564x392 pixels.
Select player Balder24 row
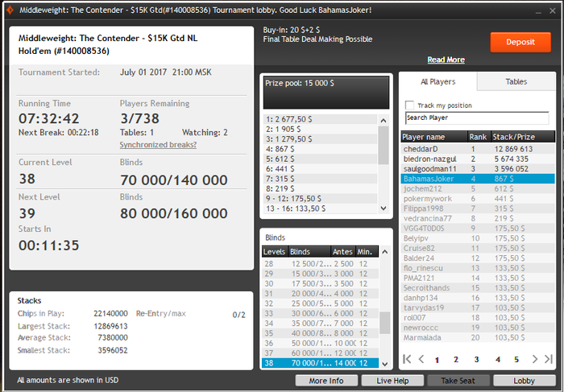pos(478,258)
